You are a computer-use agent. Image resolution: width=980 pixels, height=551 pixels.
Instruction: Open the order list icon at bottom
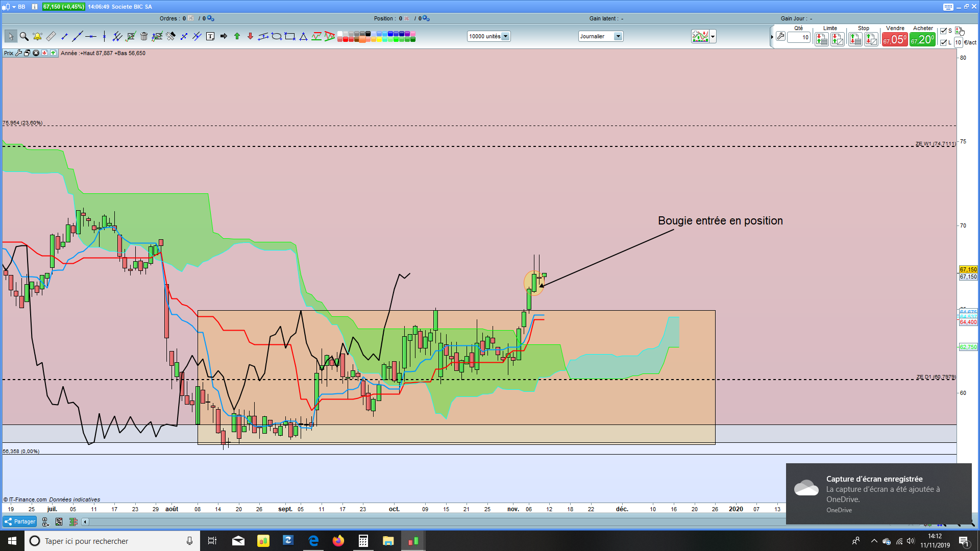tap(59, 521)
